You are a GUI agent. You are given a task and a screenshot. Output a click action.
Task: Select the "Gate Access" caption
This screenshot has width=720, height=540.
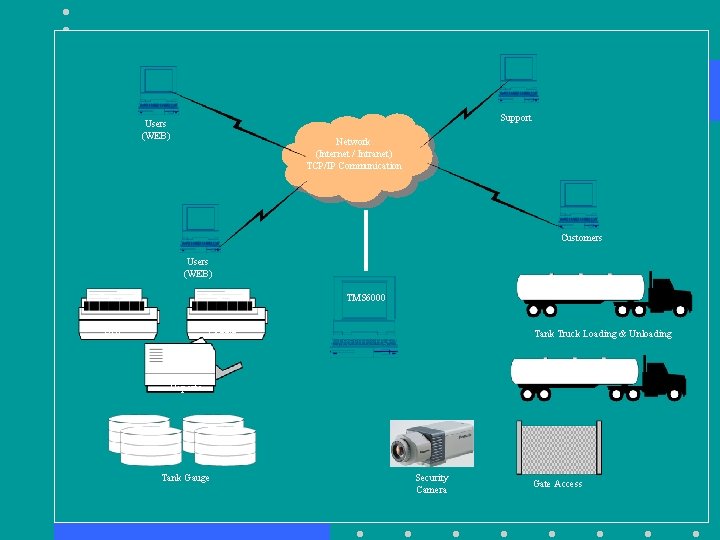click(557, 484)
